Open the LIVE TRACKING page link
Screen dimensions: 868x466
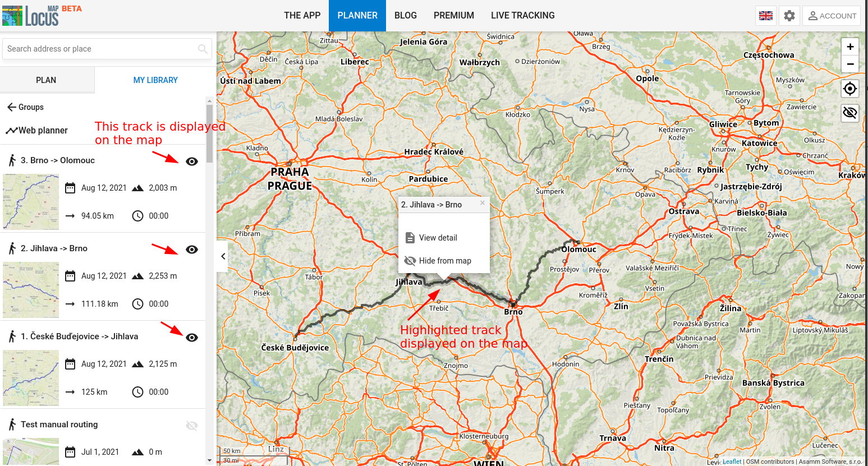[x=522, y=16]
